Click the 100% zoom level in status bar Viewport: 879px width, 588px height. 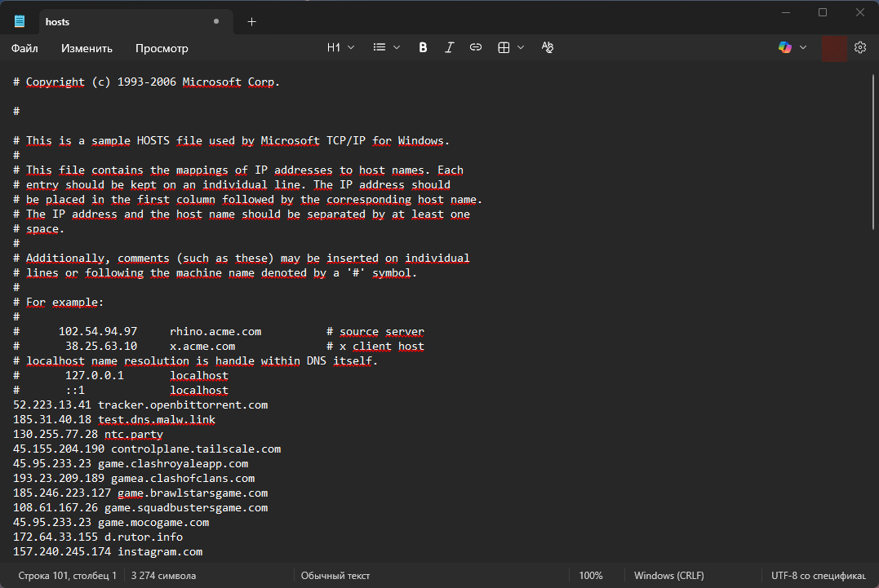(x=591, y=575)
